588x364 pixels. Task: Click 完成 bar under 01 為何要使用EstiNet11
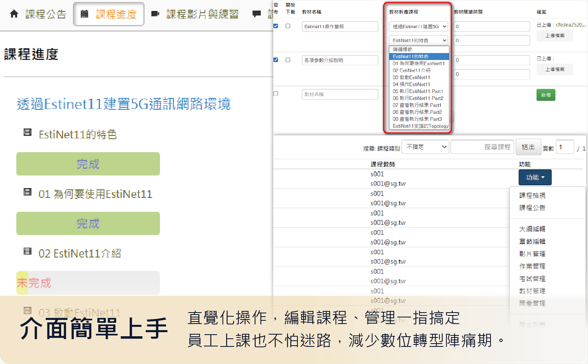(88, 224)
